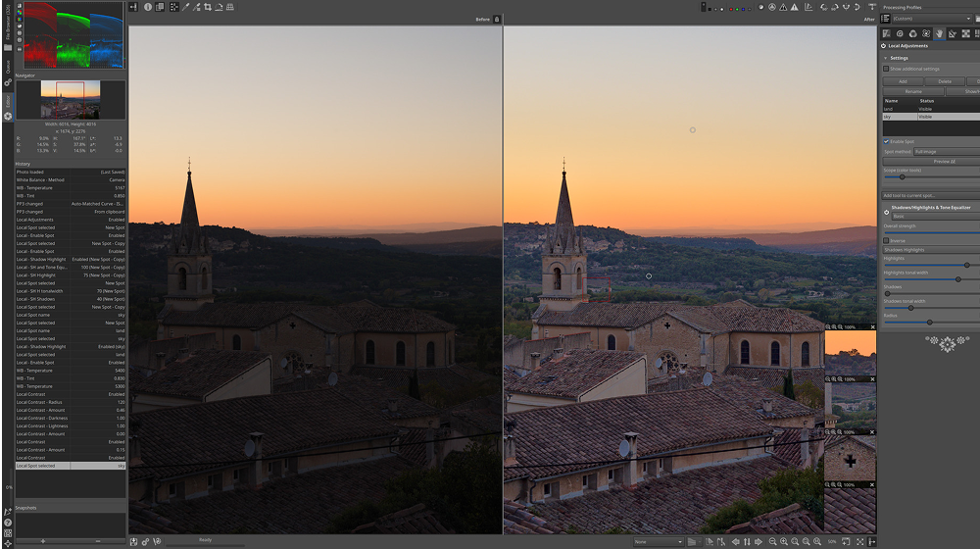Viewport: 980px width, 549px height.
Task: Open the Advanced tools tab
Action: 926,33
